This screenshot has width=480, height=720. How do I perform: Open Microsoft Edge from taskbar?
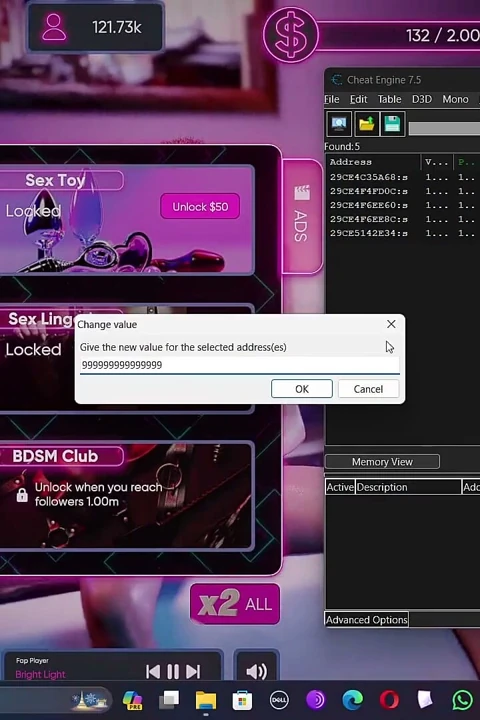352,700
